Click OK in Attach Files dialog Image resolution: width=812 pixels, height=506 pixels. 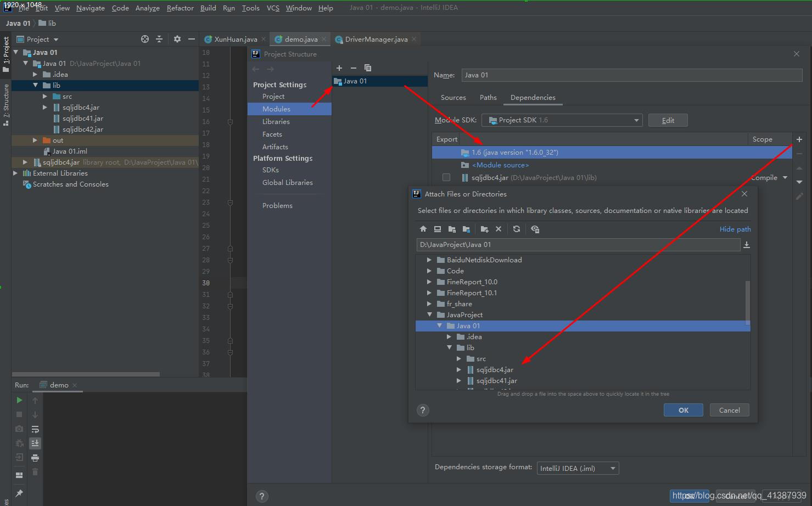pyautogui.click(x=683, y=410)
